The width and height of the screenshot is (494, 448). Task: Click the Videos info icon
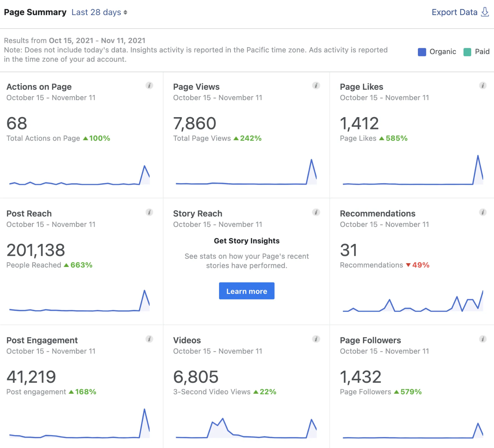[316, 339]
